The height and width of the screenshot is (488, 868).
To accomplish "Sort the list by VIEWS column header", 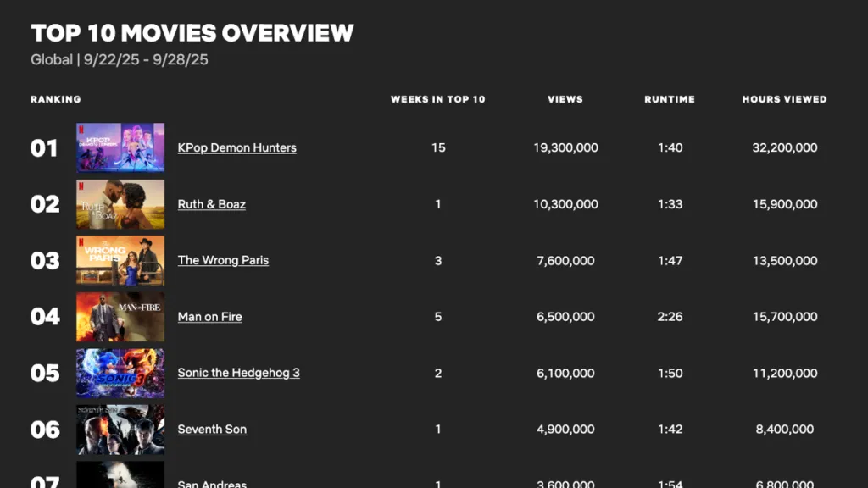I will (x=565, y=99).
